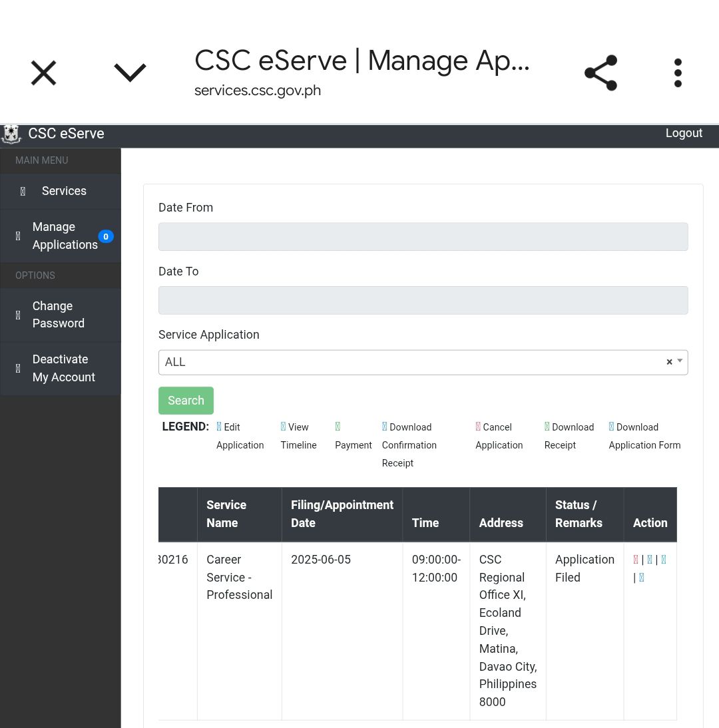
Task: Go to Manage Applications in the sidebar
Action: (61, 236)
